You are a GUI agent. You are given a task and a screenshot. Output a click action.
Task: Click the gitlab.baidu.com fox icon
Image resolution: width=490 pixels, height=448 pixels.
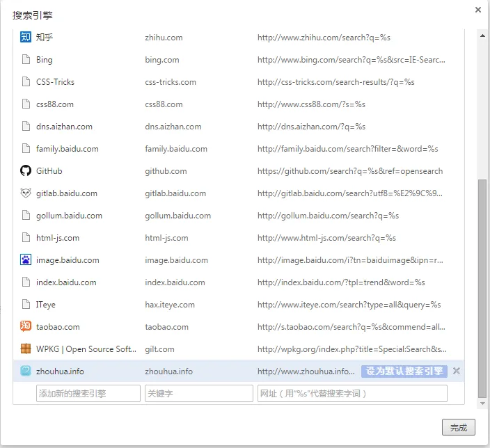pyautogui.click(x=26, y=193)
